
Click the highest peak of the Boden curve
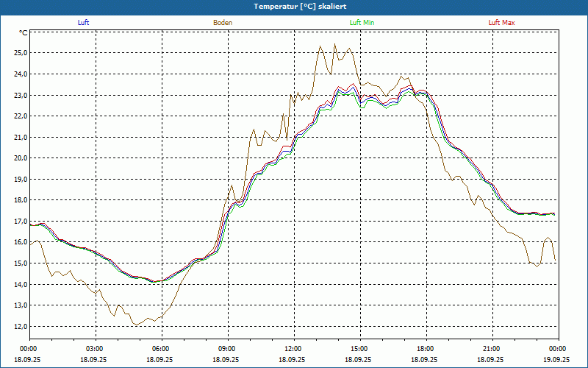(x=334, y=44)
